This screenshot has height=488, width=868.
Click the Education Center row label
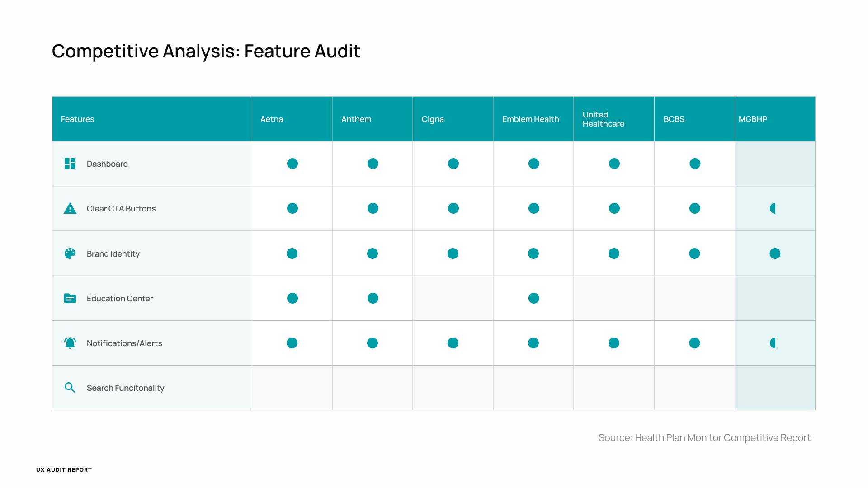120,299
